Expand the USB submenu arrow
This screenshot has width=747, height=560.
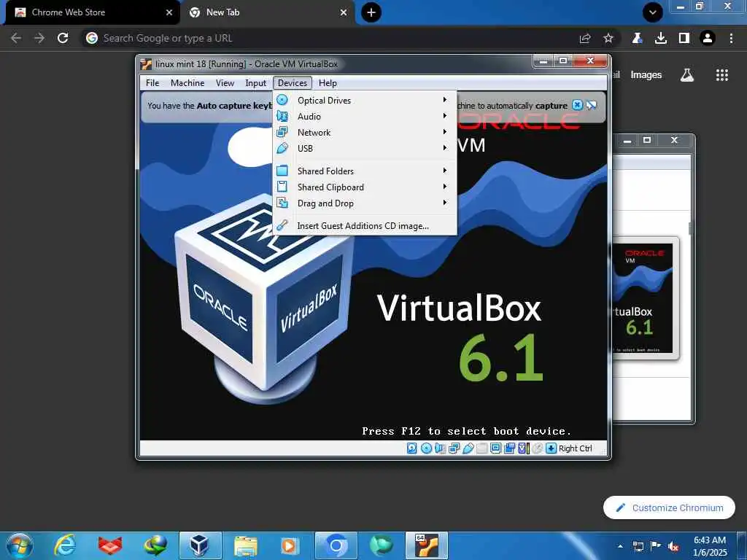click(444, 147)
